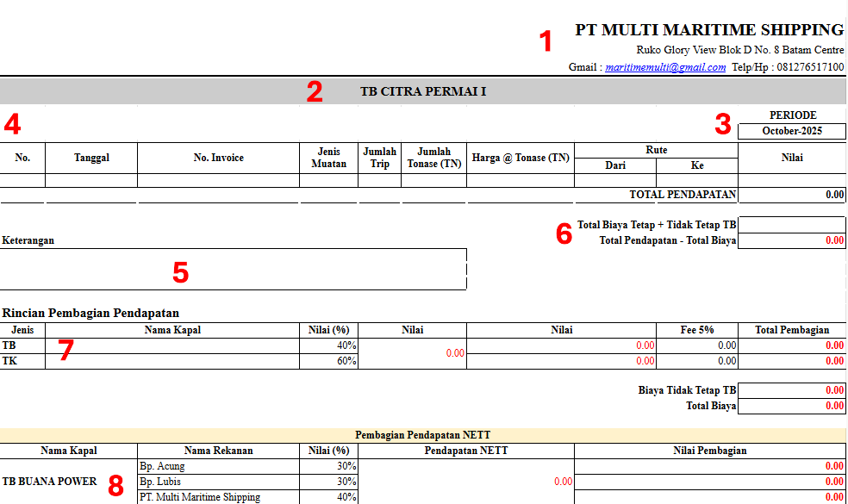Select the October-2025 periode cell
The image size is (848, 504).
pyautogui.click(x=791, y=132)
